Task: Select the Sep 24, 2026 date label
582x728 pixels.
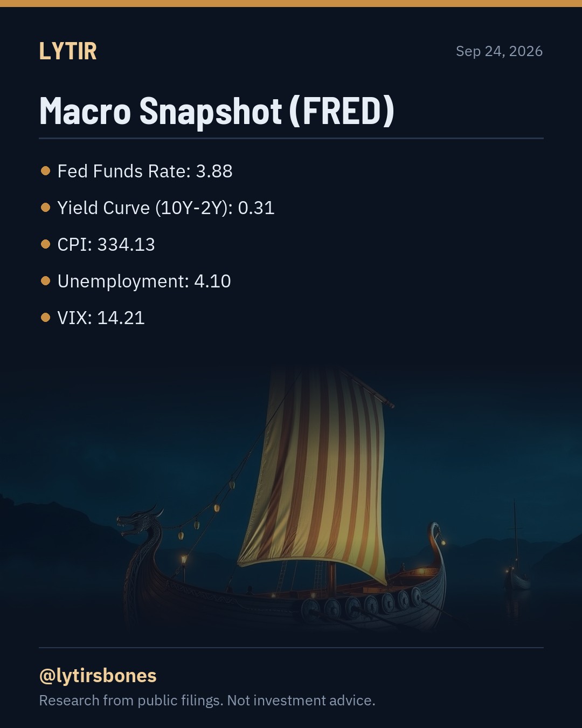Action: 499,51
